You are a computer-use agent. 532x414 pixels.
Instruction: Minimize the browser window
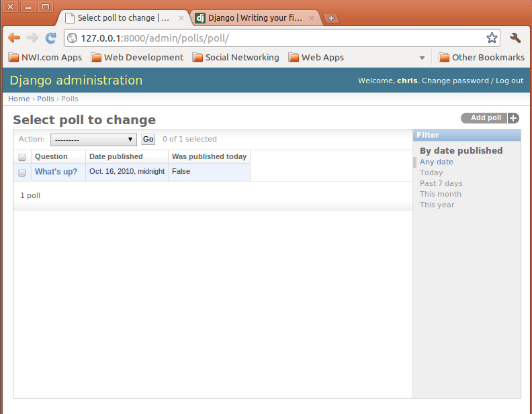28,7
